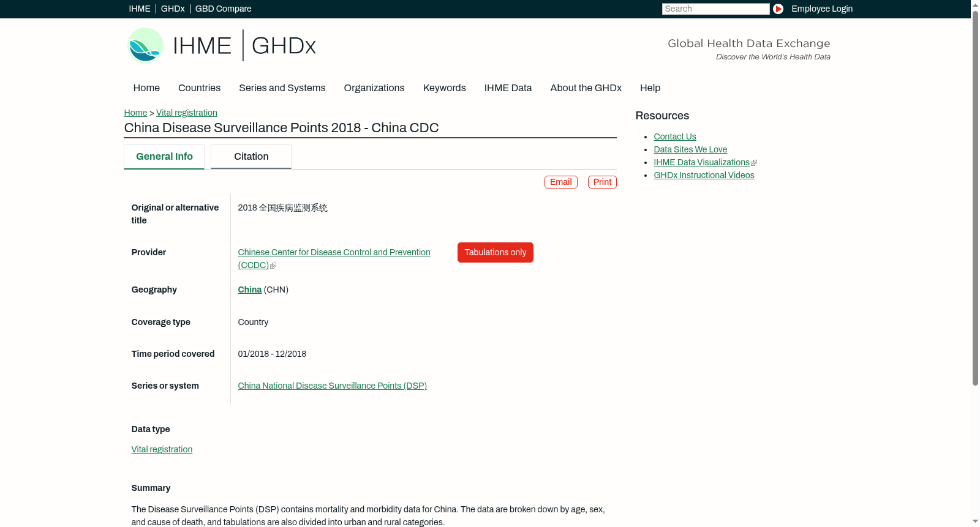The width and height of the screenshot is (980, 527).
Task: Focus the Search input field
Action: click(x=715, y=9)
